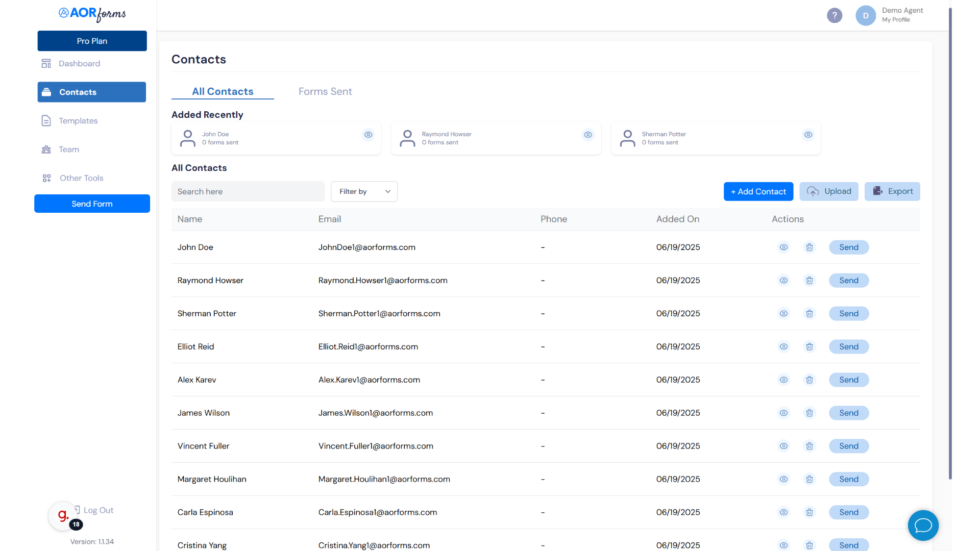Screen dimensions: 980x551
Task: Open Dashboard from the sidebar
Action: 79,64
